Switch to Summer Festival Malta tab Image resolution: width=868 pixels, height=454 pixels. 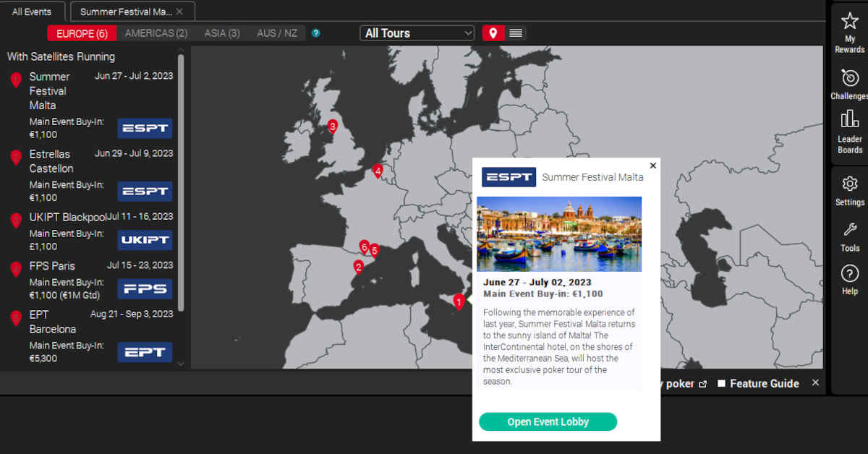[x=132, y=12]
